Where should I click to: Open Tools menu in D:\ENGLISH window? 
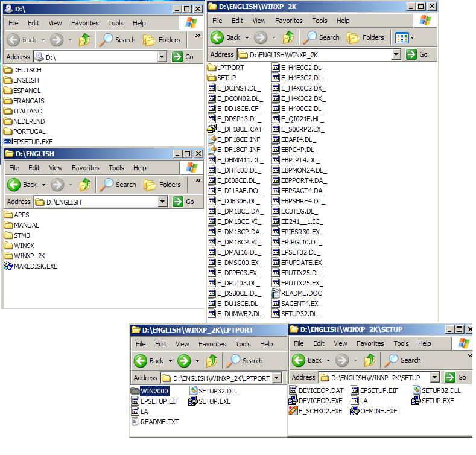(x=116, y=168)
